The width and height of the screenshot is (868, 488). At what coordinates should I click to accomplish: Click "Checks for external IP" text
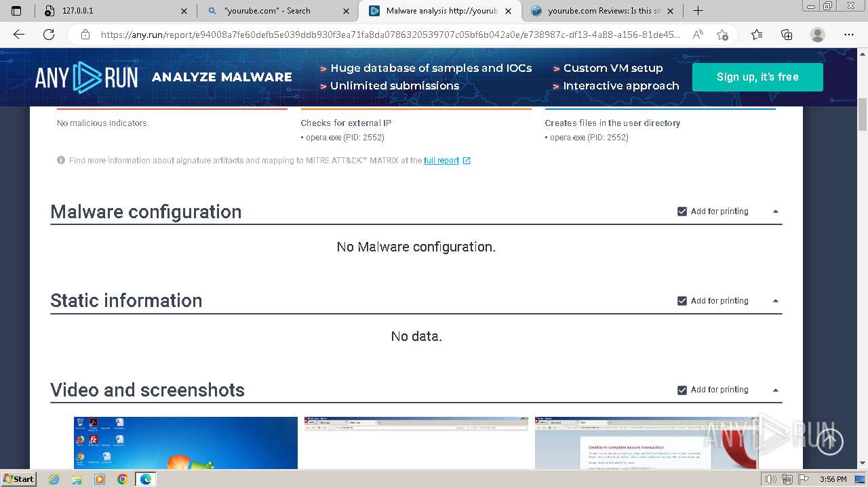(x=346, y=123)
